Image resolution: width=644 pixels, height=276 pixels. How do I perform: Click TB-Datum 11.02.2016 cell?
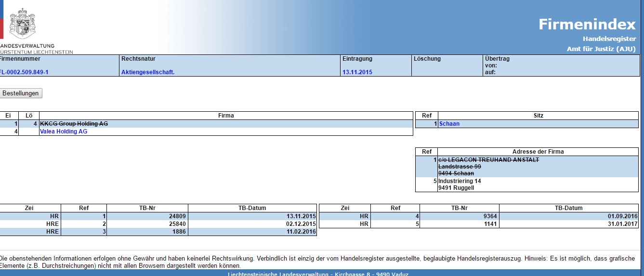pos(252,232)
